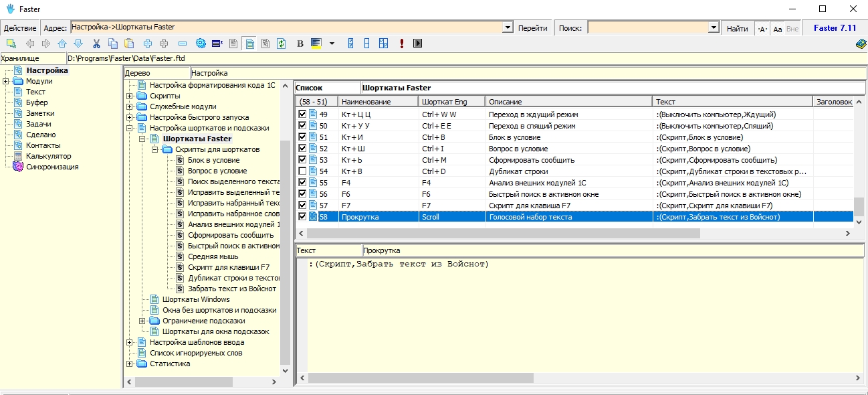Click the first toolbar icon with green square
This screenshot has width=868, height=395.
[11, 44]
